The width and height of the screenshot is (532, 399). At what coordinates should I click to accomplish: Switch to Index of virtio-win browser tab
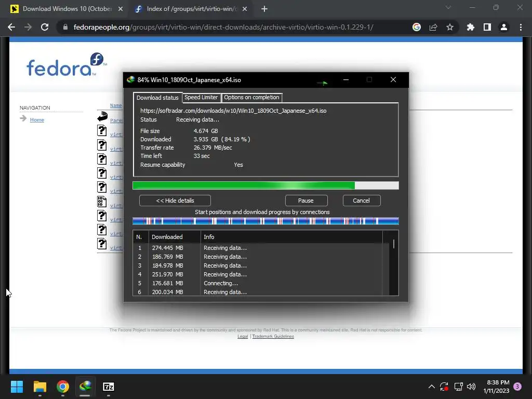[x=192, y=9]
